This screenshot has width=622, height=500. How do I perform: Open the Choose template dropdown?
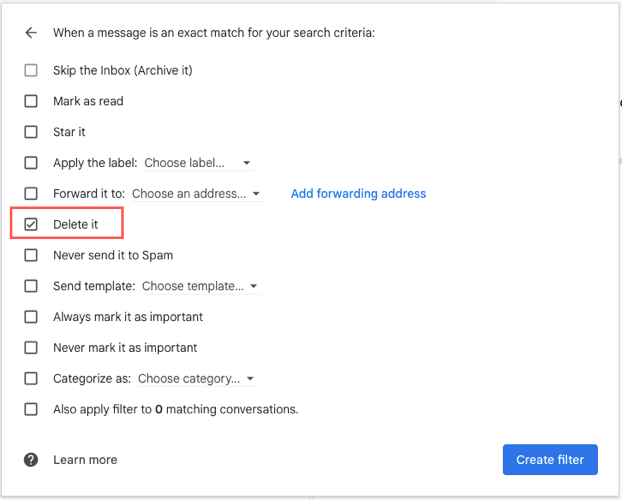pyautogui.click(x=200, y=286)
